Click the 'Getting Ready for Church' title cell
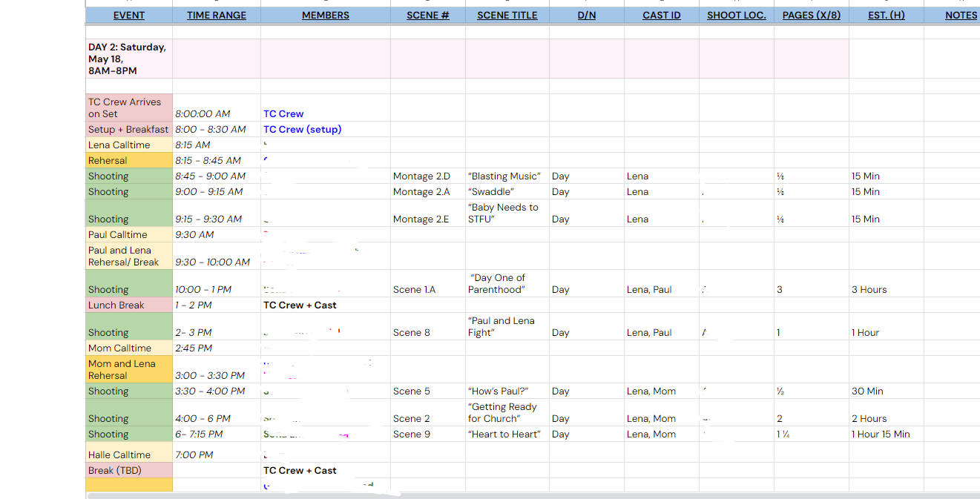Image resolution: width=980 pixels, height=499 pixels. tap(507, 412)
